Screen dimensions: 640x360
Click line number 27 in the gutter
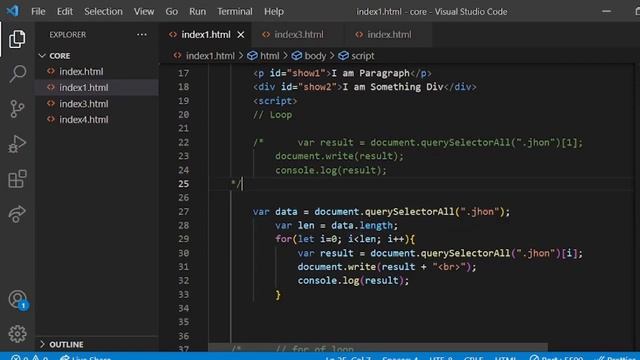coord(184,211)
